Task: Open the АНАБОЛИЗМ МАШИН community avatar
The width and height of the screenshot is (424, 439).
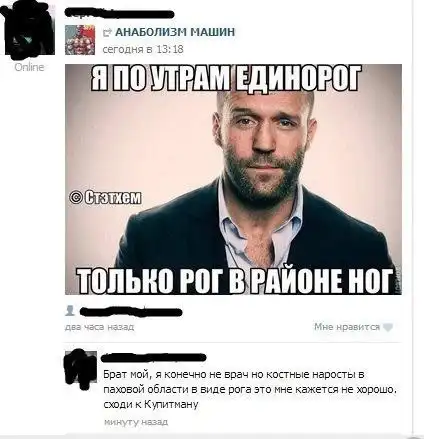Action: pyautogui.click(x=80, y=40)
